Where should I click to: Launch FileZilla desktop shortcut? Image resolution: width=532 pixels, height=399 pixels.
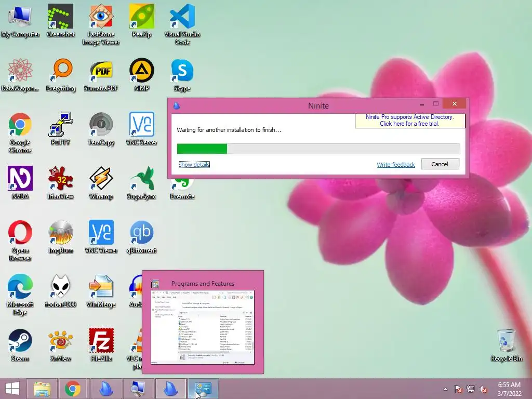tap(101, 345)
